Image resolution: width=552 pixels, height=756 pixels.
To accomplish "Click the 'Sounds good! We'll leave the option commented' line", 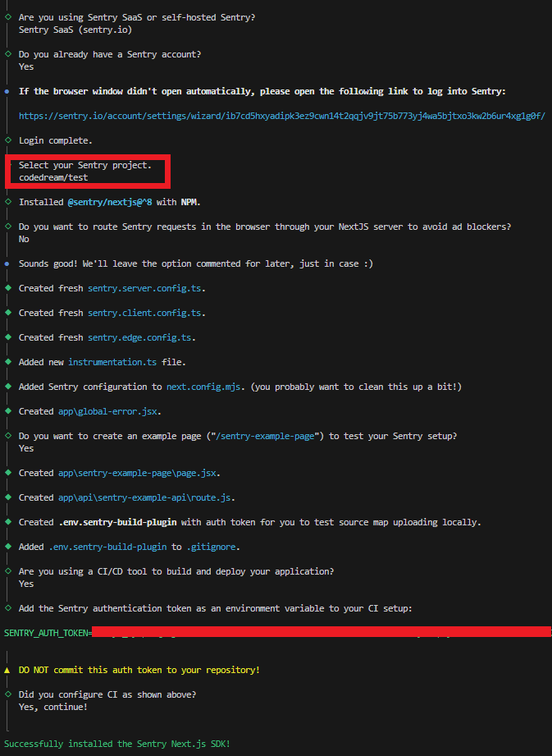I will pyautogui.click(x=195, y=263).
